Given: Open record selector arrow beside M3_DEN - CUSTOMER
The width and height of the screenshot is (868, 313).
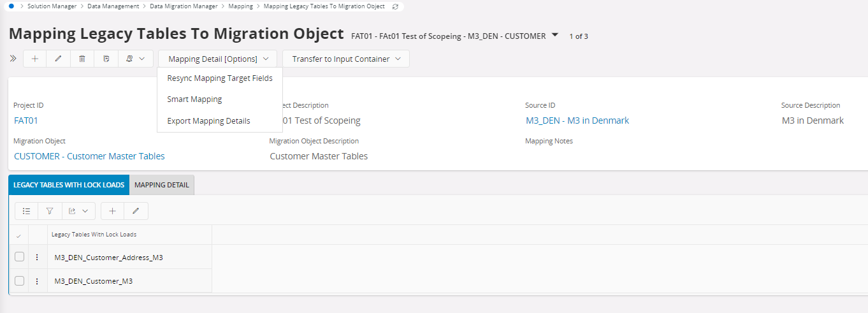Looking at the screenshot, I should (554, 35).
